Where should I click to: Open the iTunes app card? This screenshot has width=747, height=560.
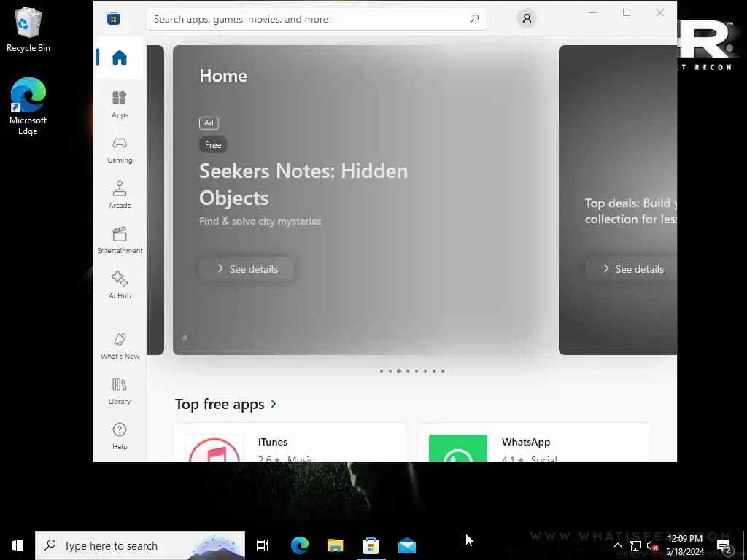(x=290, y=443)
